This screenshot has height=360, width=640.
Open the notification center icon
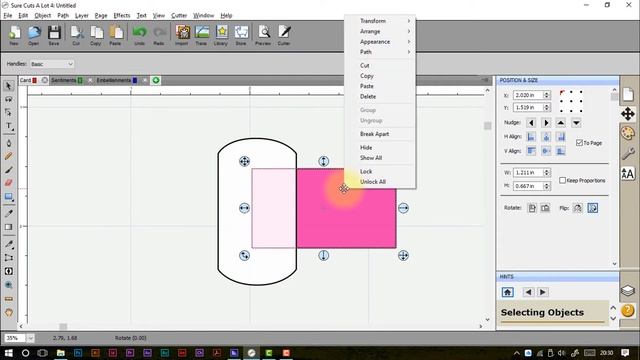click(x=625, y=353)
